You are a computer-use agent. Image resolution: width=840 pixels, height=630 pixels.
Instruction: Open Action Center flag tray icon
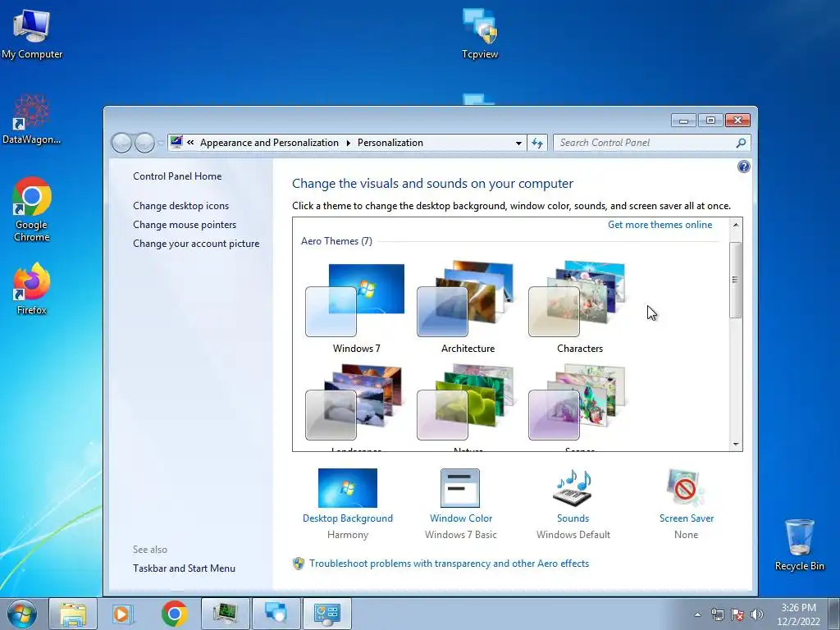point(737,614)
